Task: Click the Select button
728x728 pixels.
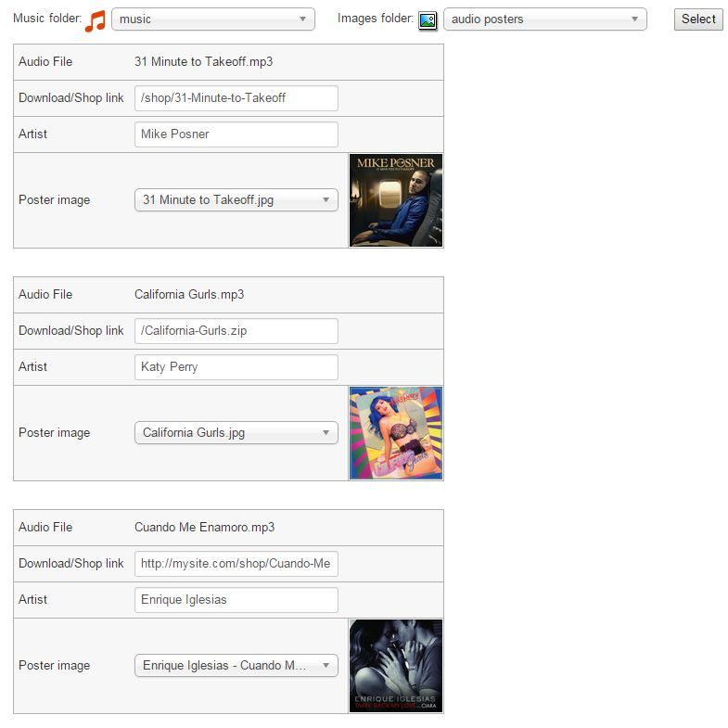Action: (698, 19)
